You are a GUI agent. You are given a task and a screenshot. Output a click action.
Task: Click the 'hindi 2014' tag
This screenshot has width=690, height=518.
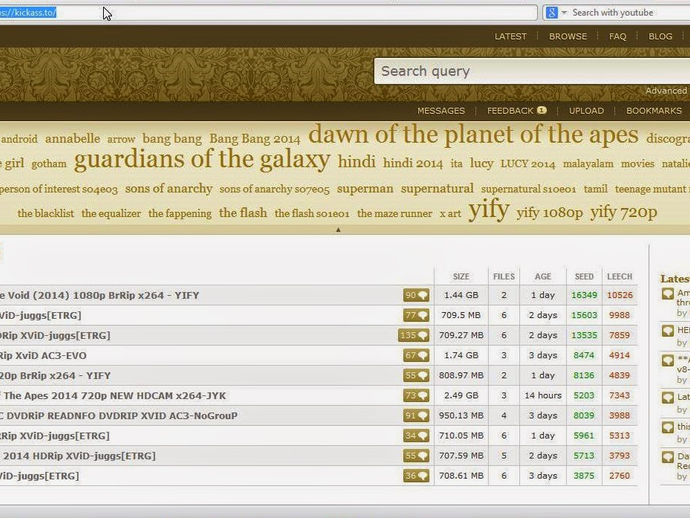point(413,164)
